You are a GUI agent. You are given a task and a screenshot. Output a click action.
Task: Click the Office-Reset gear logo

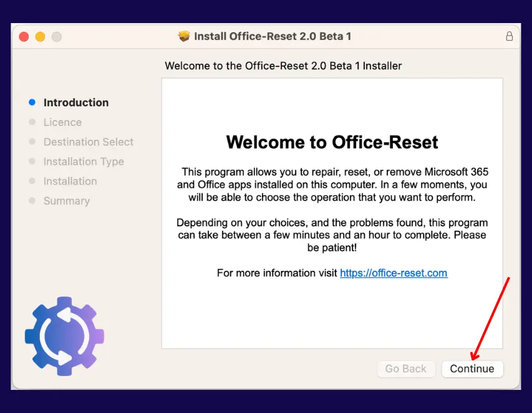click(64, 336)
